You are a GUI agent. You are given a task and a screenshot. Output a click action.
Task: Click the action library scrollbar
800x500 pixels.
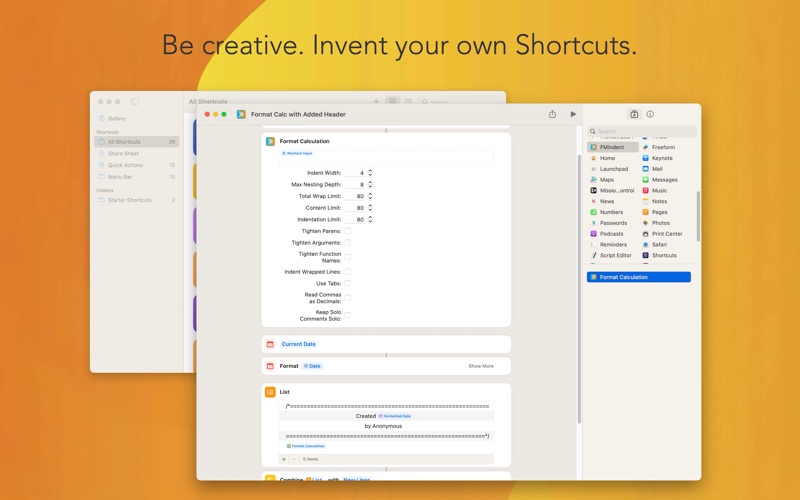click(x=697, y=216)
